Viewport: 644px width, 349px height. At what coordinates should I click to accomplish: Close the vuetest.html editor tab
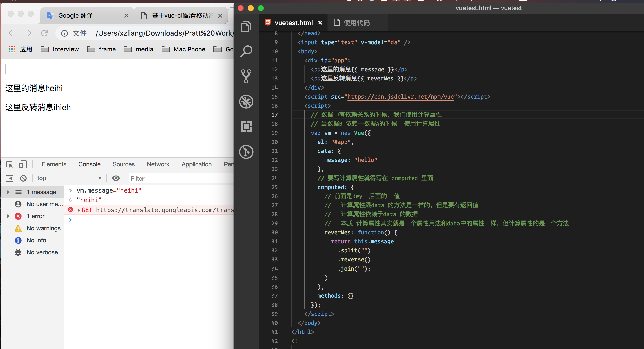click(320, 23)
